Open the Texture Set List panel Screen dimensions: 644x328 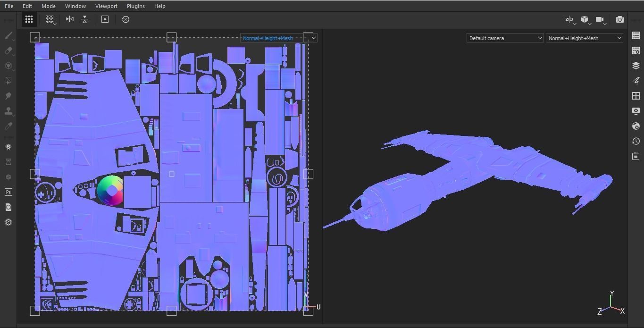pyautogui.click(x=636, y=35)
